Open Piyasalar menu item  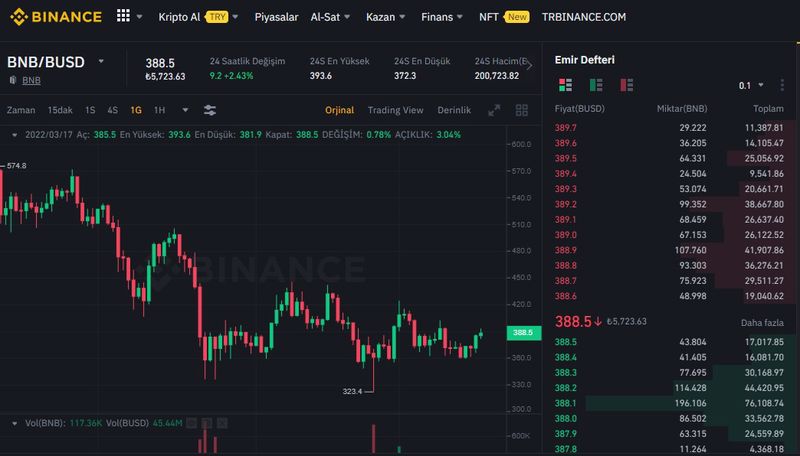pyautogui.click(x=277, y=17)
